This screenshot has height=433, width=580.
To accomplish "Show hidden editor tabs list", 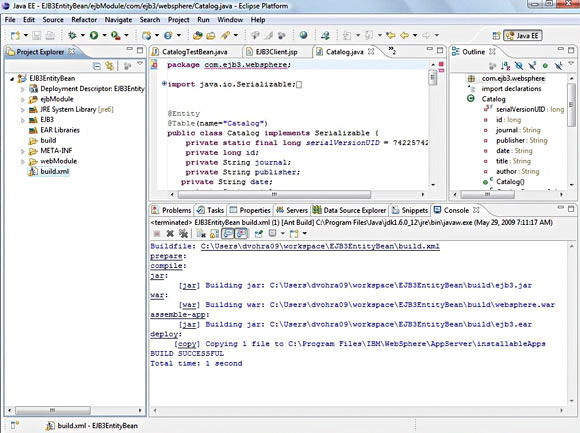I will [392, 51].
